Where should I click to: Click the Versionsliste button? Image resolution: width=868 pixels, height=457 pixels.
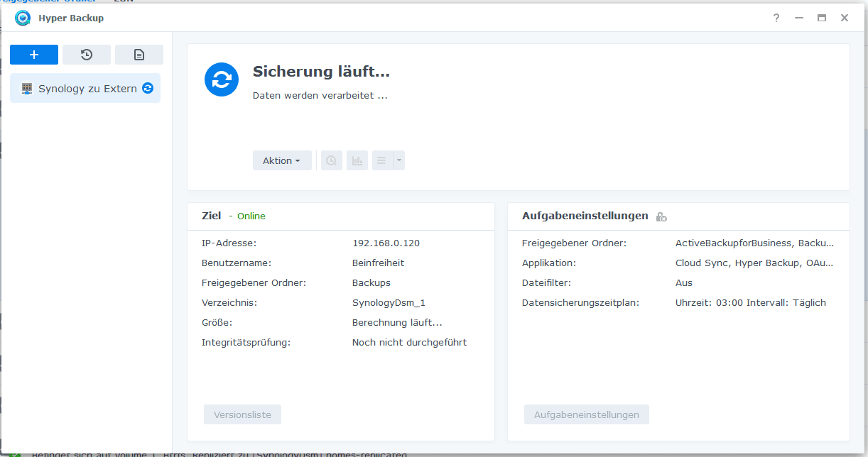click(242, 414)
